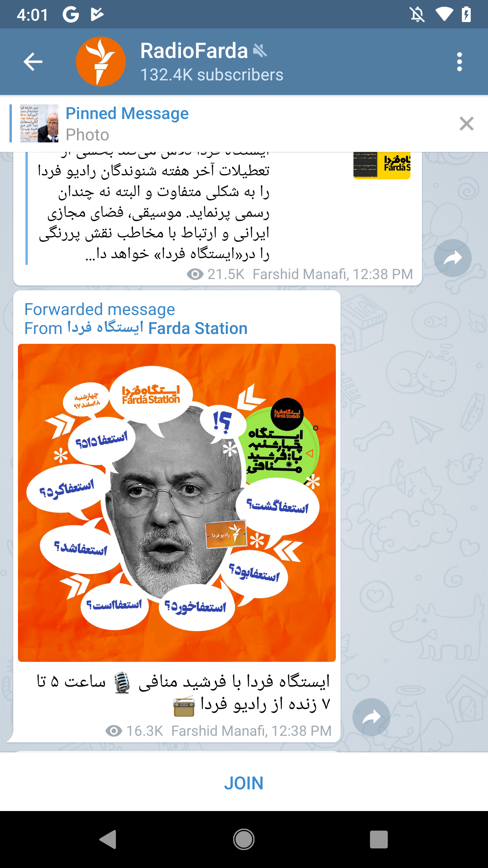Open recent apps with square button
The width and height of the screenshot is (488, 868).
tap(379, 840)
